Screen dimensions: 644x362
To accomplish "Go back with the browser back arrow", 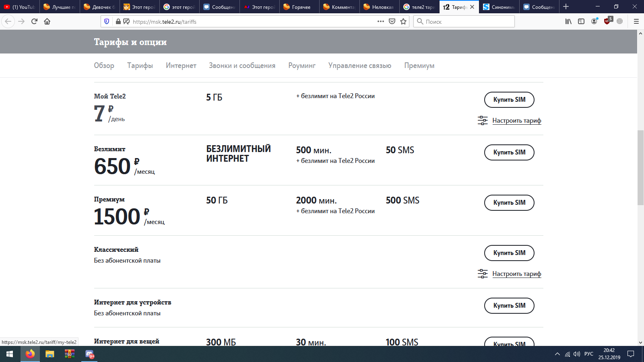I will [8, 21].
